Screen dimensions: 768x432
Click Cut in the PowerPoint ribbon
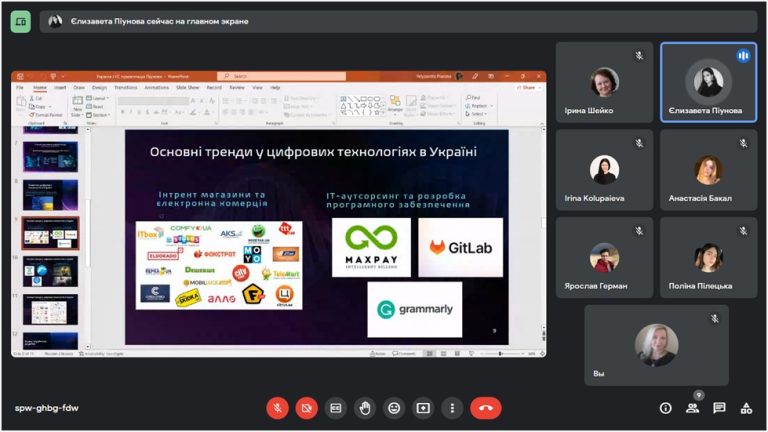click(36, 98)
